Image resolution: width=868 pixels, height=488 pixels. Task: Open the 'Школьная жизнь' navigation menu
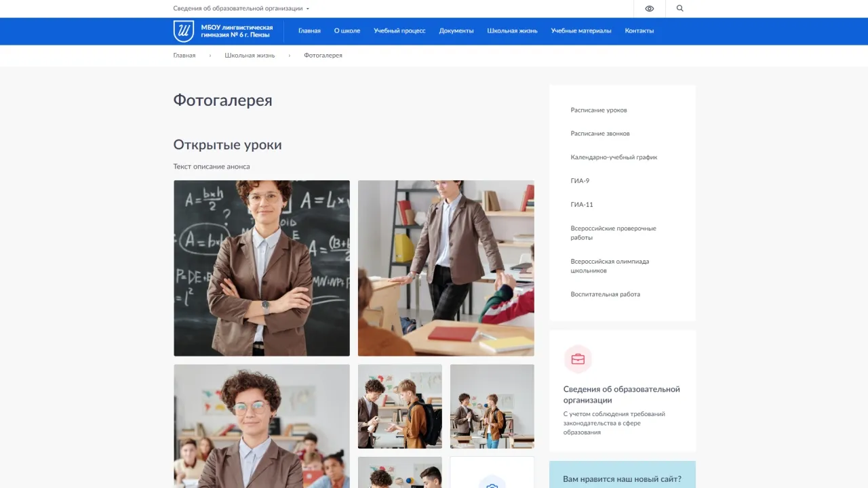[x=512, y=31]
